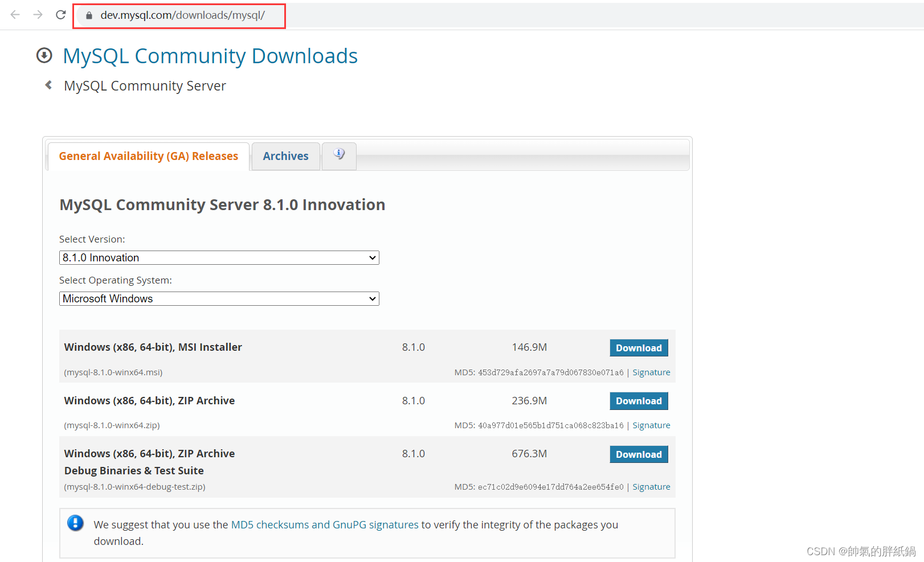Open the information icon tab
This screenshot has height=562, width=924.
click(339, 155)
